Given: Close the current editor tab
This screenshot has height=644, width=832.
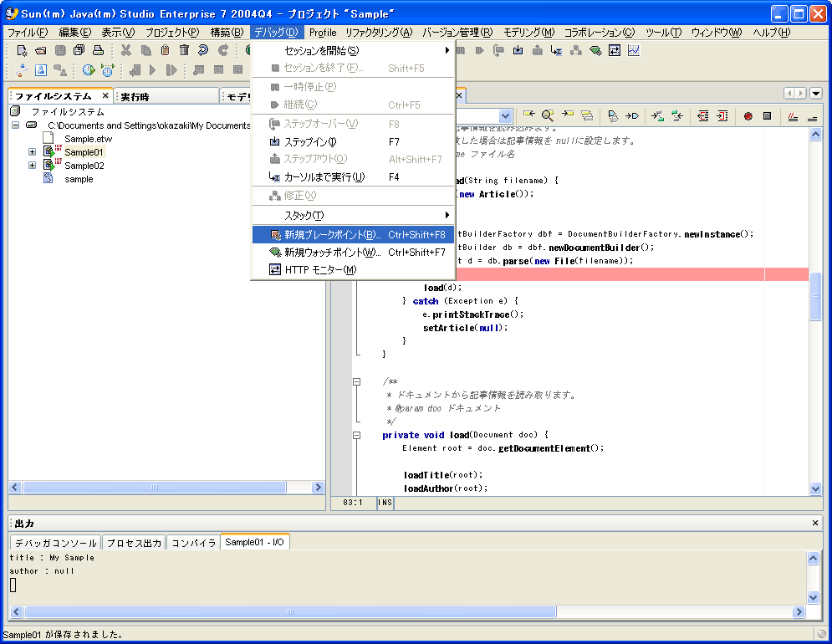Looking at the screenshot, I should [x=460, y=95].
